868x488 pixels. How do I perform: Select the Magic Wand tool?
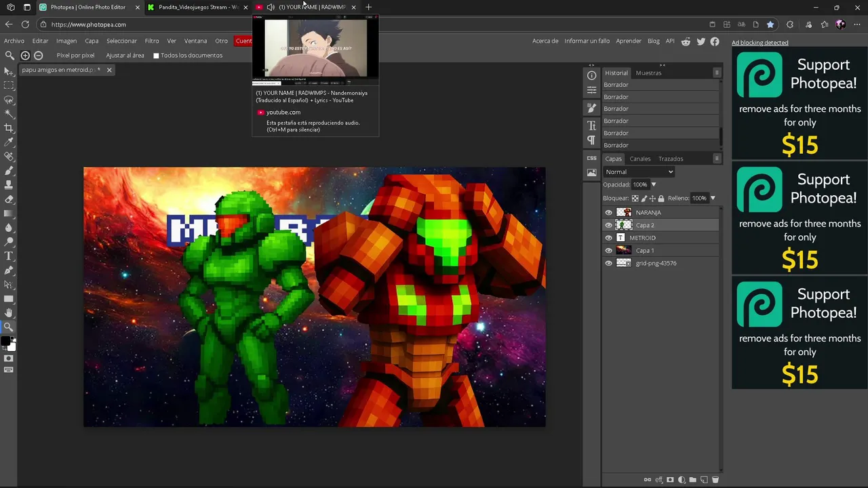point(9,114)
